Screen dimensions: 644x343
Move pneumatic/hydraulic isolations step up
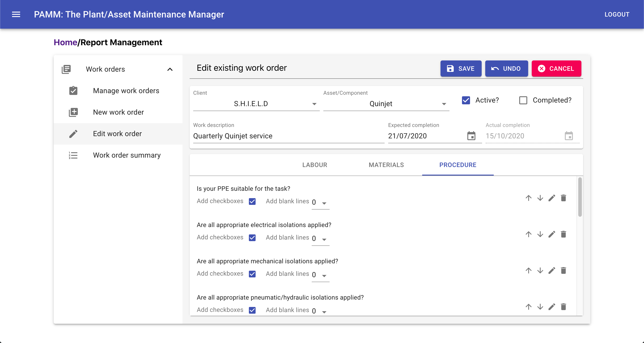(x=528, y=307)
